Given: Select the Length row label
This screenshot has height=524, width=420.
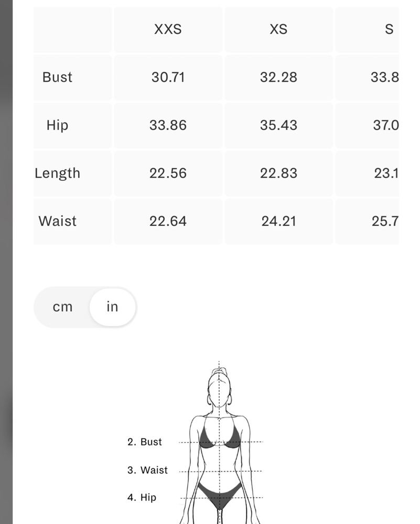Looking at the screenshot, I should click(57, 173).
